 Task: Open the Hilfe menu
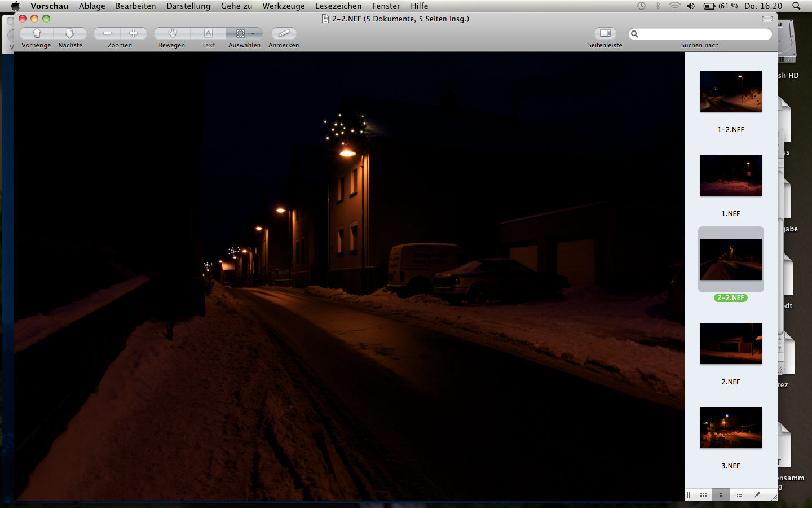[419, 6]
